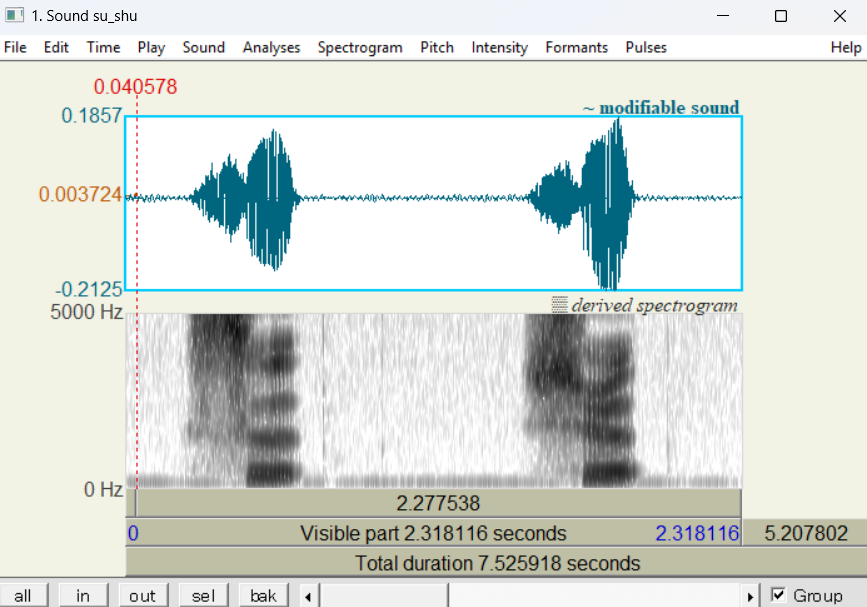
Task: Open the File menu
Action: (x=15, y=48)
